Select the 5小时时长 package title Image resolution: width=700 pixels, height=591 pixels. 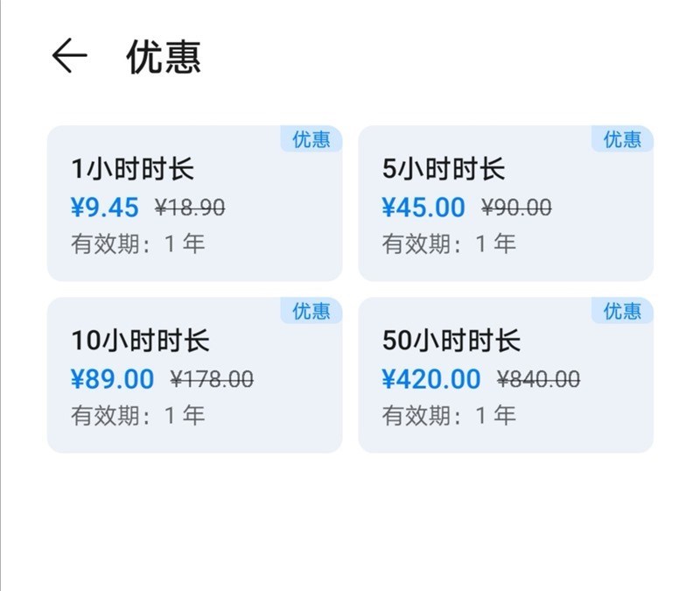(444, 170)
